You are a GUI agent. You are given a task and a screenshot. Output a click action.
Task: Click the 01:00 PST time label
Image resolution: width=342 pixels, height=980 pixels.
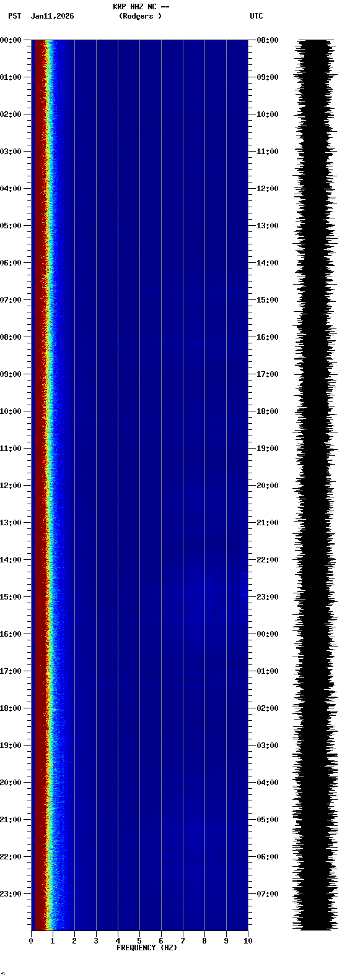pos(11,77)
